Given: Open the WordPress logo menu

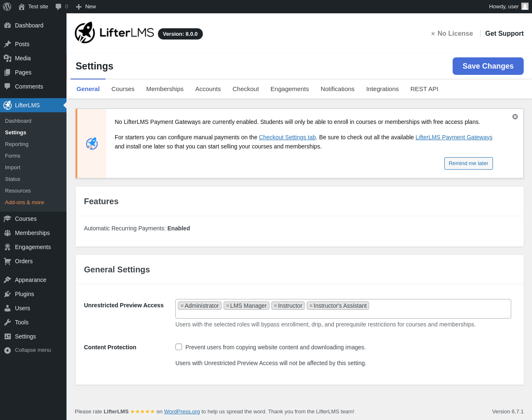Looking at the screenshot, I should click(x=7, y=7).
